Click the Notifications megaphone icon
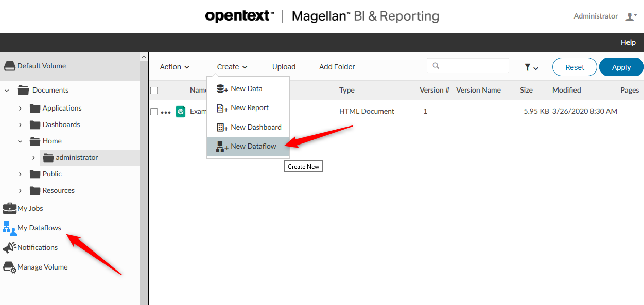This screenshot has width=644, height=305. click(9, 247)
